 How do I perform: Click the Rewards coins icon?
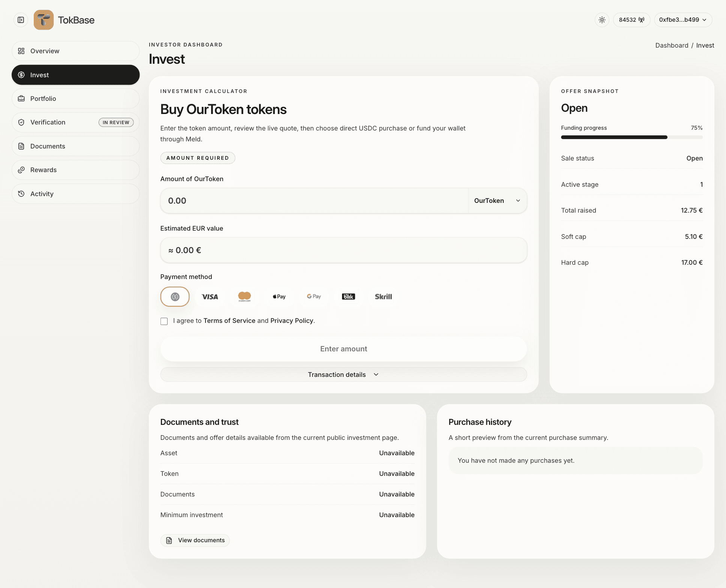pyautogui.click(x=21, y=170)
